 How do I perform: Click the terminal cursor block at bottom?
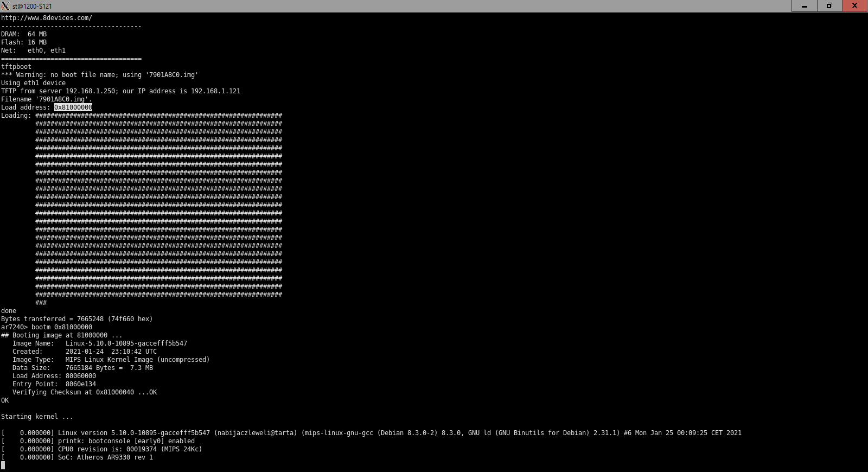click(3, 465)
